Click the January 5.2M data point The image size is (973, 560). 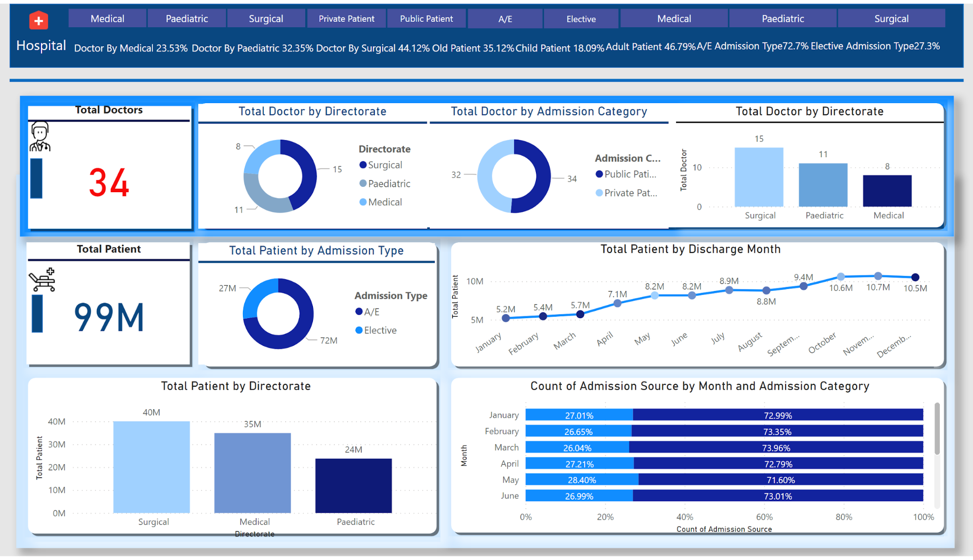pos(506,318)
